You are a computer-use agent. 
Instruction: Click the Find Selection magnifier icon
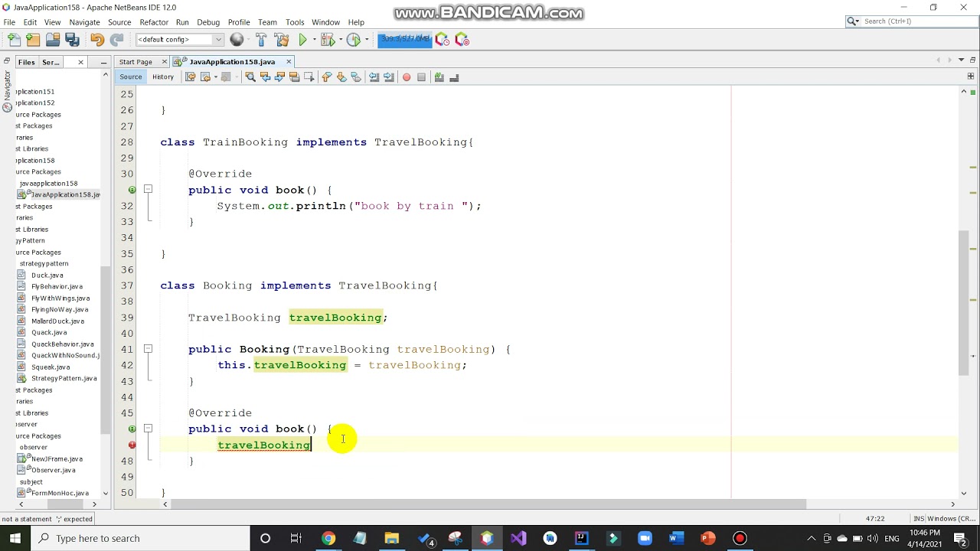tap(250, 77)
